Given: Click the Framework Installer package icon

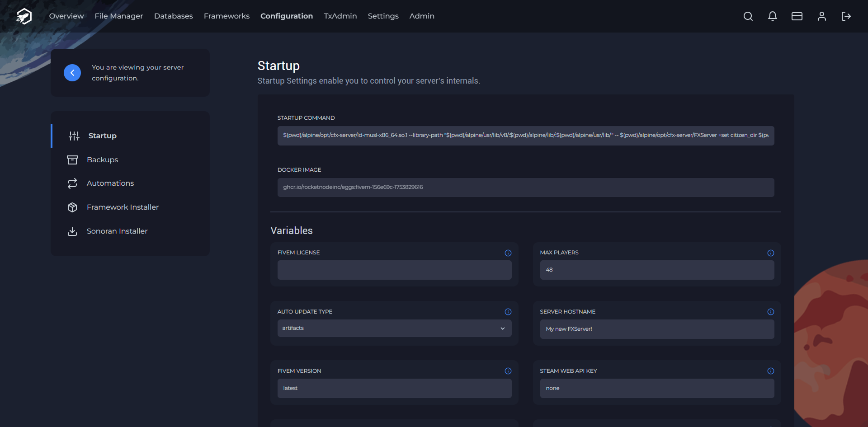Looking at the screenshot, I should 72,207.
